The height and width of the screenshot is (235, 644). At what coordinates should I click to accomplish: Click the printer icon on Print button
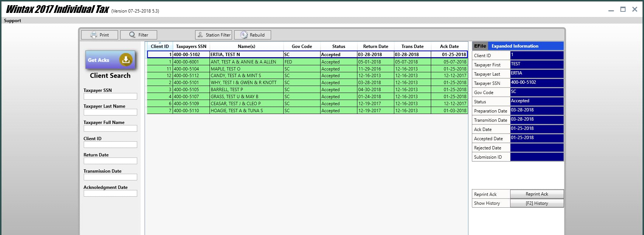94,35
